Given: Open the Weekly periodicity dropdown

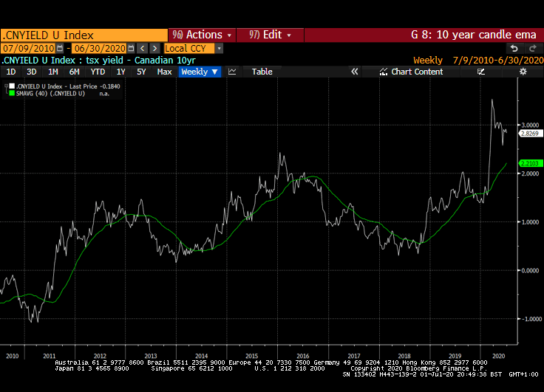Looking at the screenshot, I should coord(200,72).
